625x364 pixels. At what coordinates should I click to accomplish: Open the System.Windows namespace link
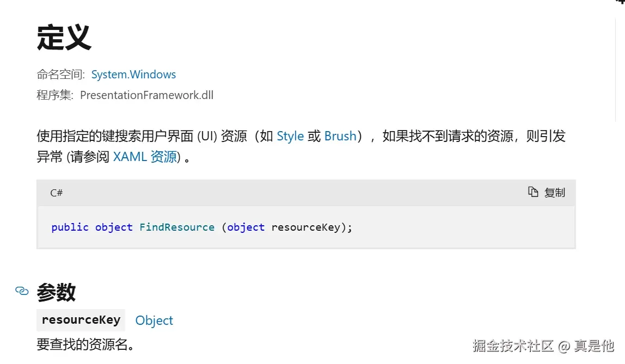coord(133,75)
